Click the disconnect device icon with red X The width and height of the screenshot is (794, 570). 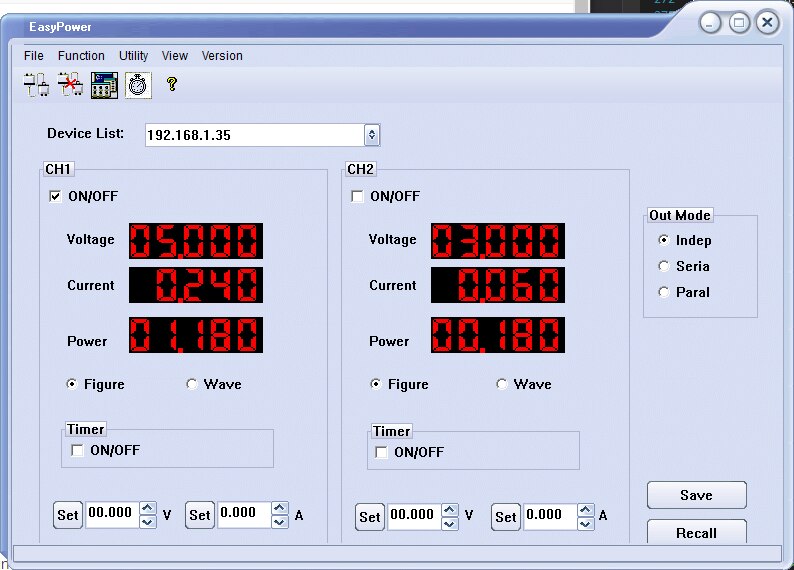click(x=70, y=85)
